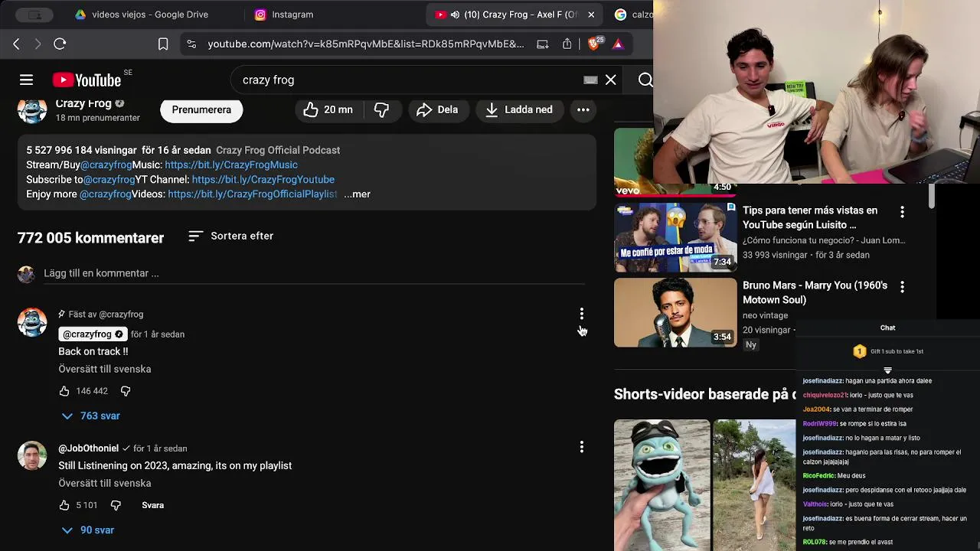The width and height of the screenshot is (980, 551).
Task: Open @JobOthoniel profile avatar
Action: 32,455
